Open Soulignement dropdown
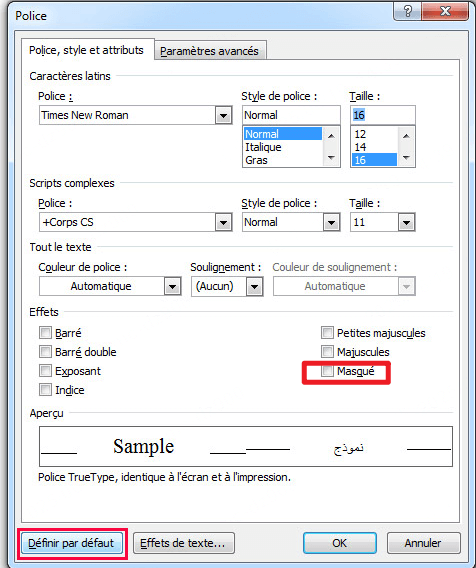This screenshot has width=476, height=568. tap(255, 287)
